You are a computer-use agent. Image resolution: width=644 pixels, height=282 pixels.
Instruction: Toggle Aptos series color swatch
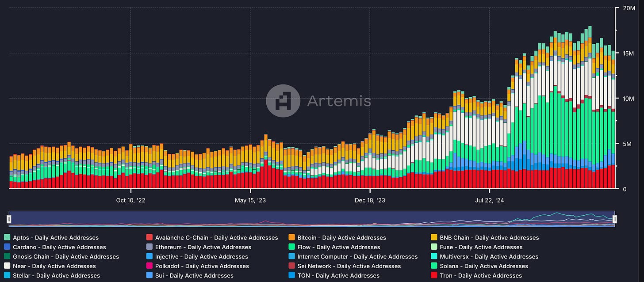click(x=7, y=238)
